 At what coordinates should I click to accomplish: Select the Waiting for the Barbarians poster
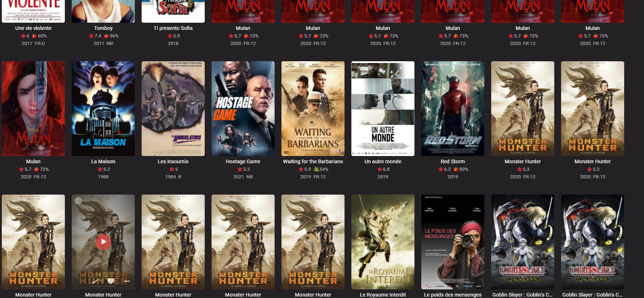313,108
